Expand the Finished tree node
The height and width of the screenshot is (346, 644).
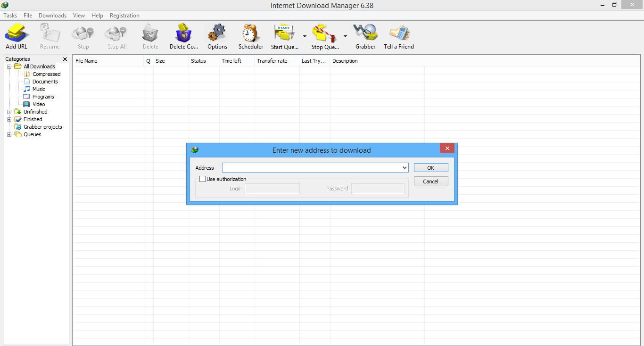(9, 119)
